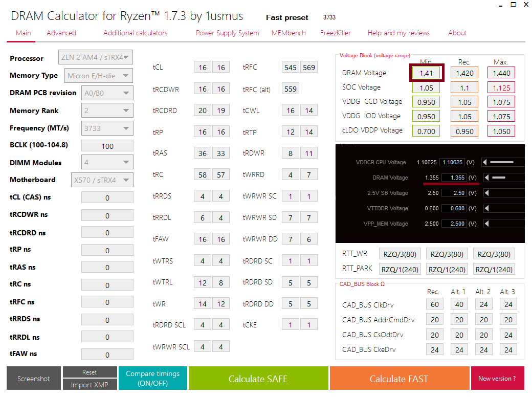This screenshot has width=532, height=397.
Task: Adjust the DRAM Voltage slider in black panel
Action: click(x=499, y=178)
